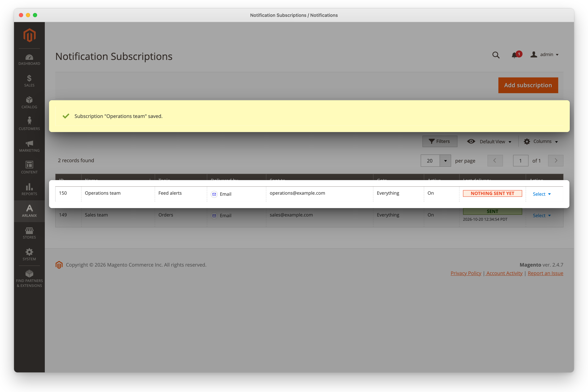
Task: Click the per page value 20 field
Action: tap(430, 161)
